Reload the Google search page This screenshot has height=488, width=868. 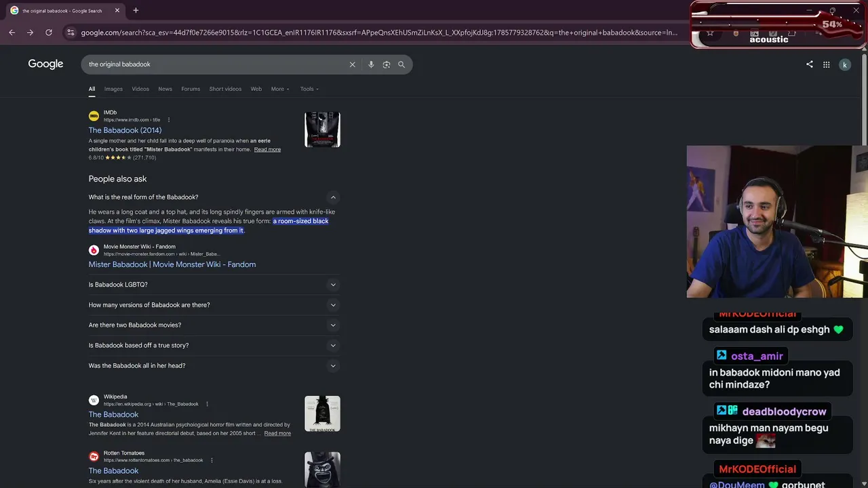click(x=49, y=33)
